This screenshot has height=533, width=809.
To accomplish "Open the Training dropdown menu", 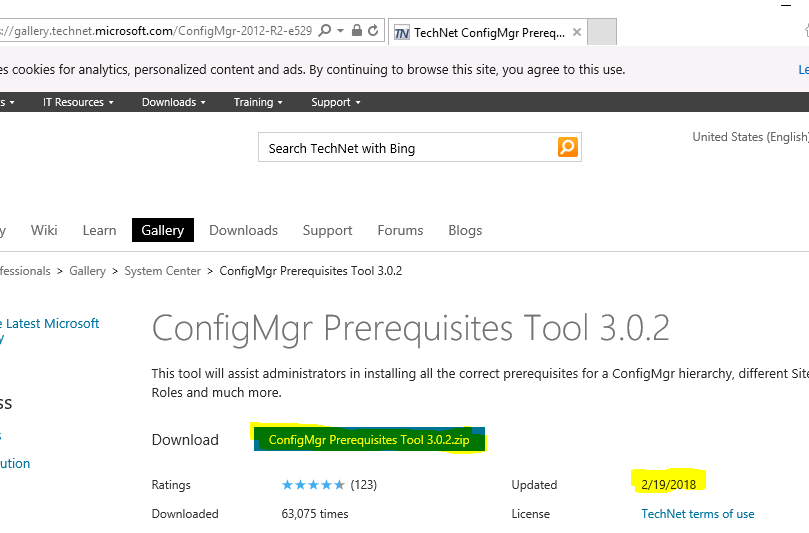I will coord(258,102).
